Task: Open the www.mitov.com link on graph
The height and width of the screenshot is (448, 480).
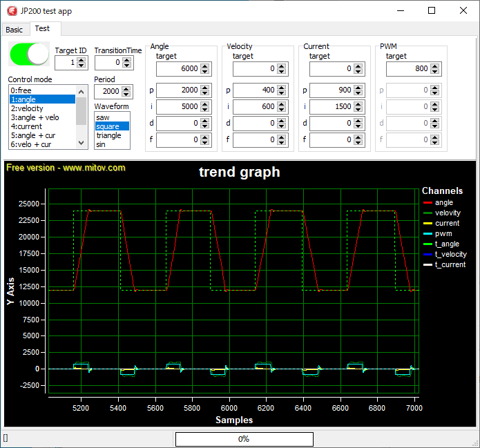Action: [94, 168]
